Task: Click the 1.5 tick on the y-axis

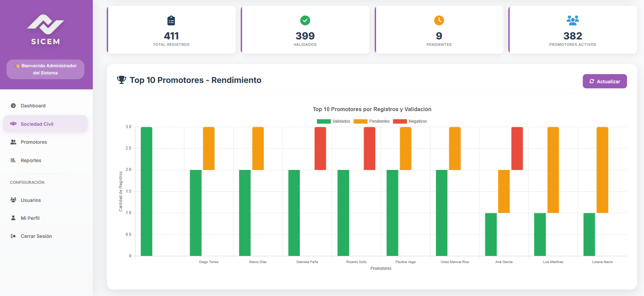Action: coord(129,191)
